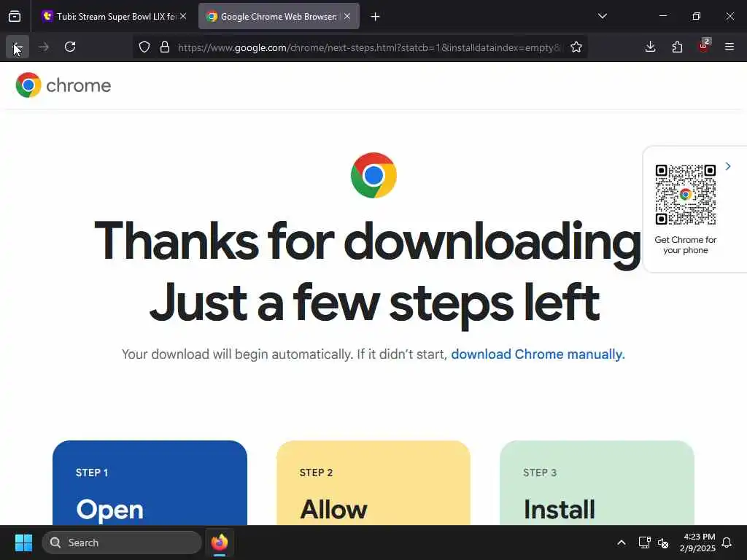
Task: Open the Extensions puzzle-piece menu
Action: pos(677,47)
